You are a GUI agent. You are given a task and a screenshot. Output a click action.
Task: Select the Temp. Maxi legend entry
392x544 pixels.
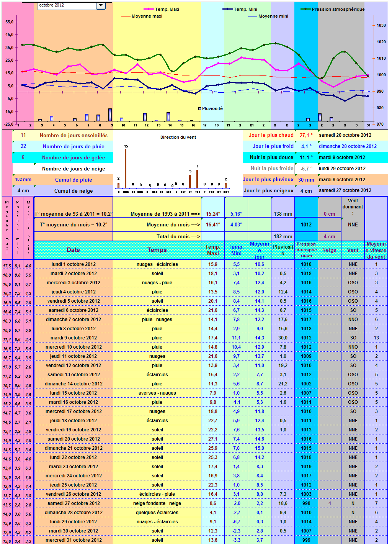(x=161, y=9)
